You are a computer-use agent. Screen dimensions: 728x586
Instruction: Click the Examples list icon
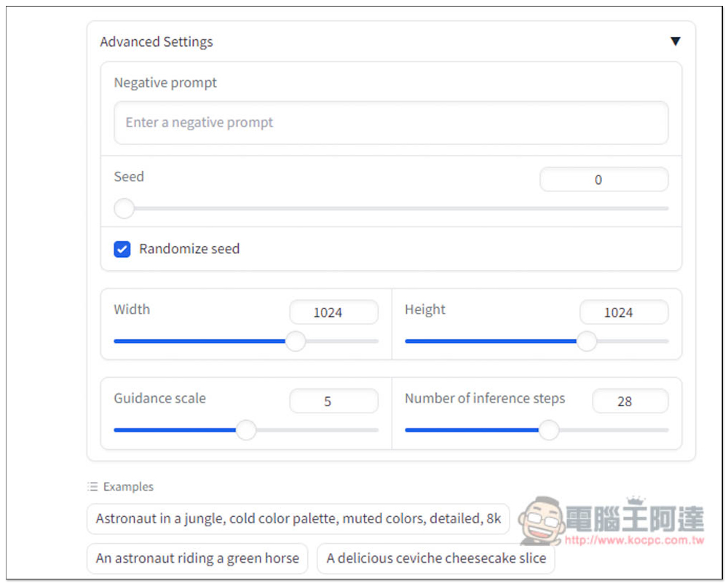(x=92, y=486)
